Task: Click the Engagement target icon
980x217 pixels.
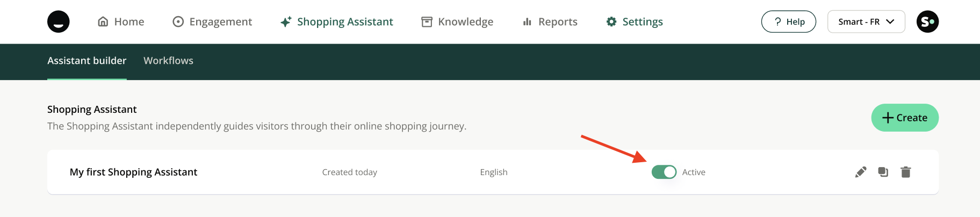Action: click(178, 21)
